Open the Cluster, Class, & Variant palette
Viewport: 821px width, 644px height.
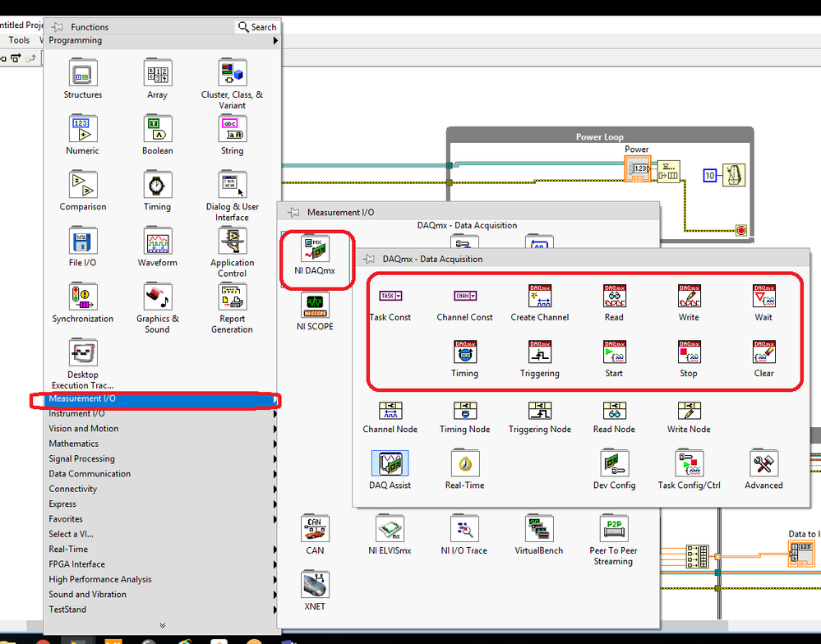(x=232, y=73)
